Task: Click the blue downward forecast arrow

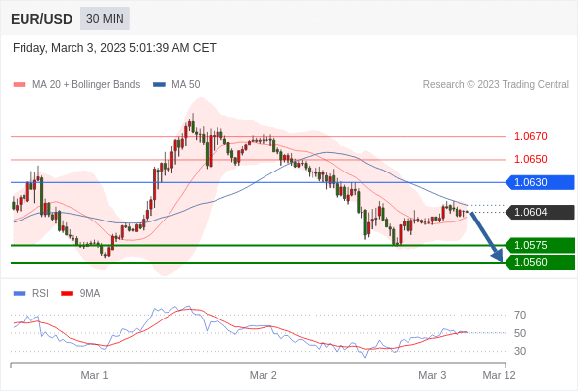Action: point(486,236)
